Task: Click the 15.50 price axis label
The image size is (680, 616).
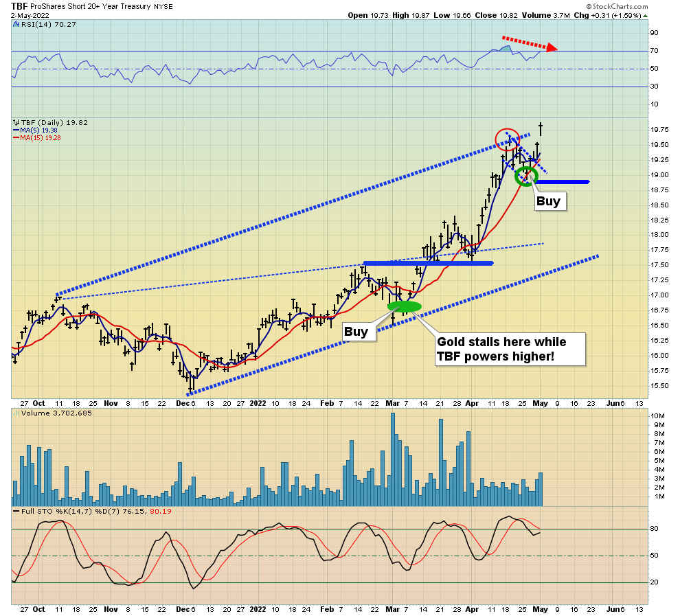Action: 659,386
